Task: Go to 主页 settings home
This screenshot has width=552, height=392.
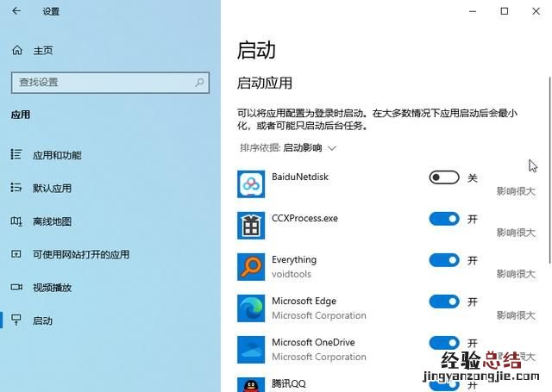Action: click(x=43, y=50)
